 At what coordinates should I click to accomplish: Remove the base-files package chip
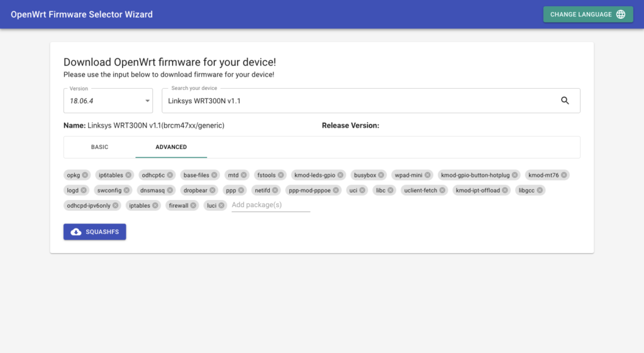(214, 175)
